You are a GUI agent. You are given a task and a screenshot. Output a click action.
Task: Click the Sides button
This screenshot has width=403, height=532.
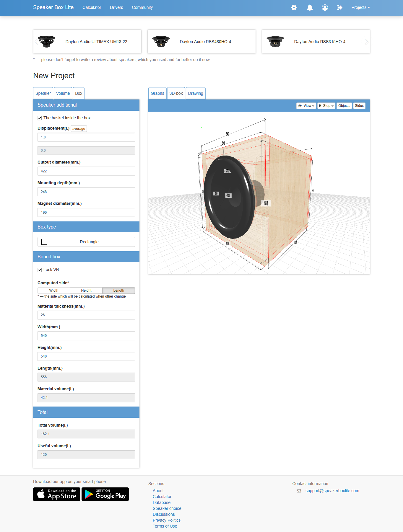click(359, 106)
